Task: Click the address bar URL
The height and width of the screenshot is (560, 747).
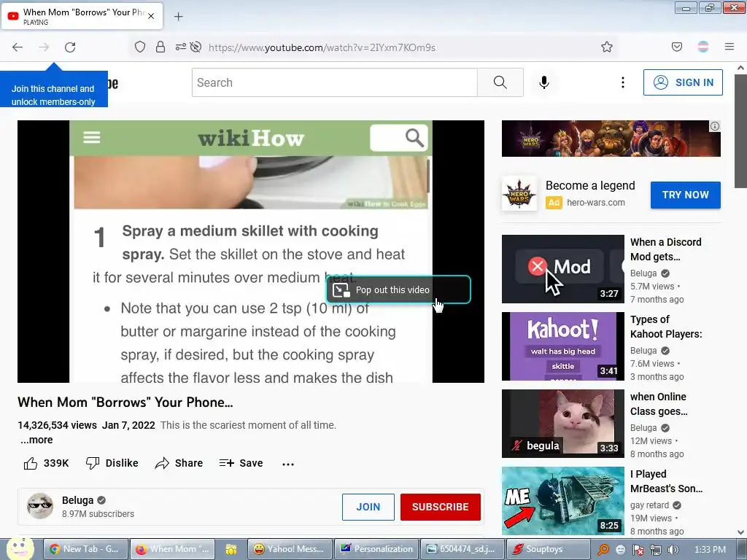Action: tap(322, 47)
